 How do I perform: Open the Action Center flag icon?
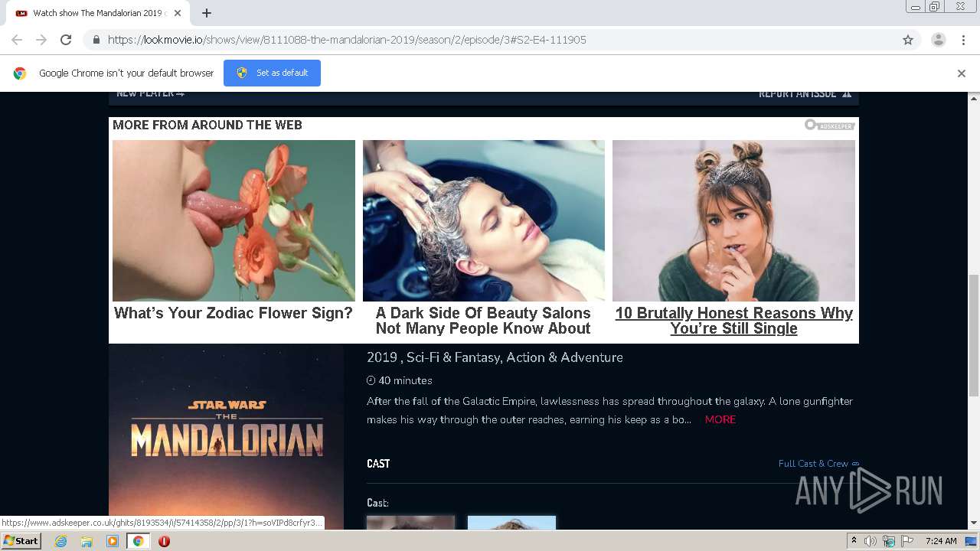coord(907,541)
